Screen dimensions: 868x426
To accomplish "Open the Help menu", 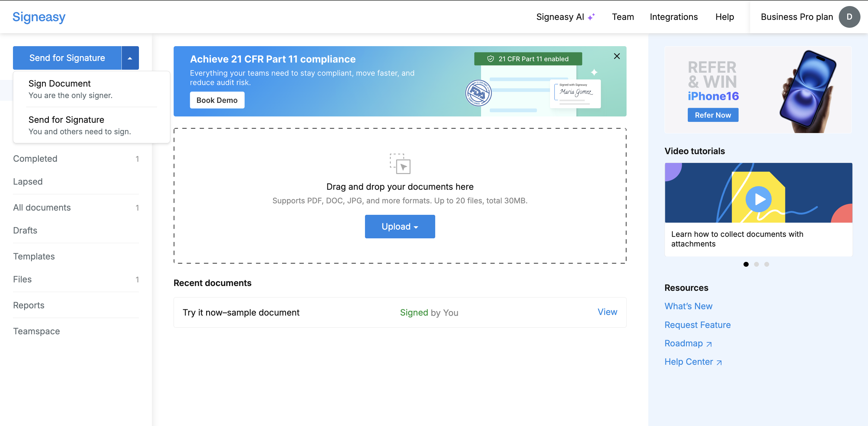I will click(x=725, y=17).
